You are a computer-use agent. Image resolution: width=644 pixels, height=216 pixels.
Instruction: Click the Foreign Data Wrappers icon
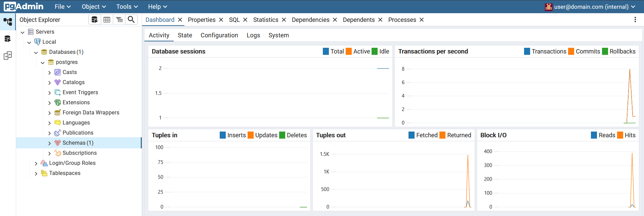pos(57,112)
